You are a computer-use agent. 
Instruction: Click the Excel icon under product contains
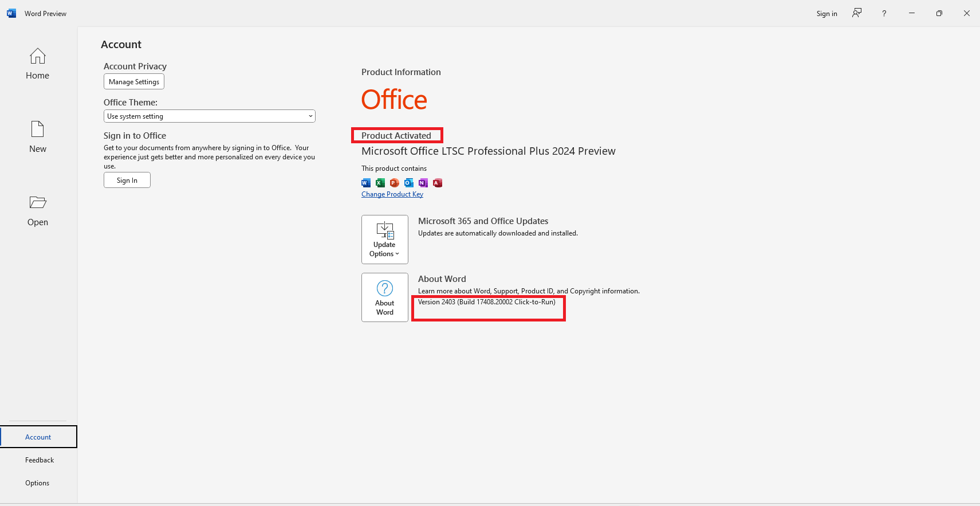tap(380, 183)
